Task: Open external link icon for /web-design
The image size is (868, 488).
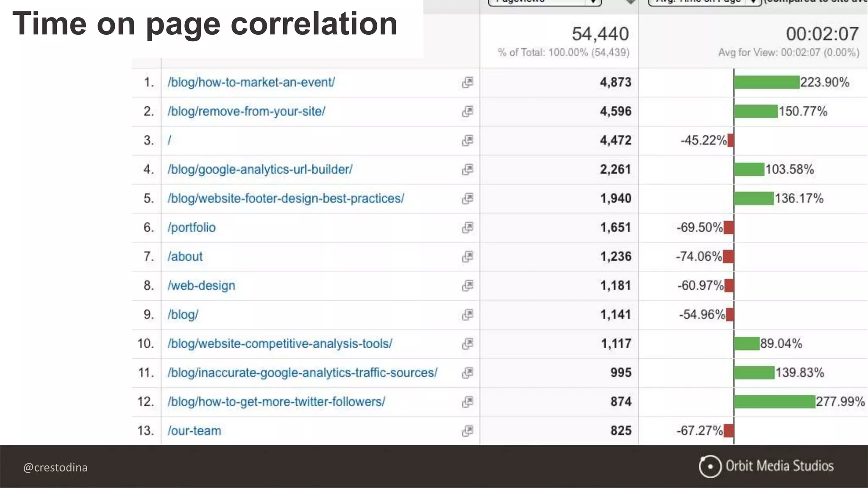Action: click(x=467, y=286)
